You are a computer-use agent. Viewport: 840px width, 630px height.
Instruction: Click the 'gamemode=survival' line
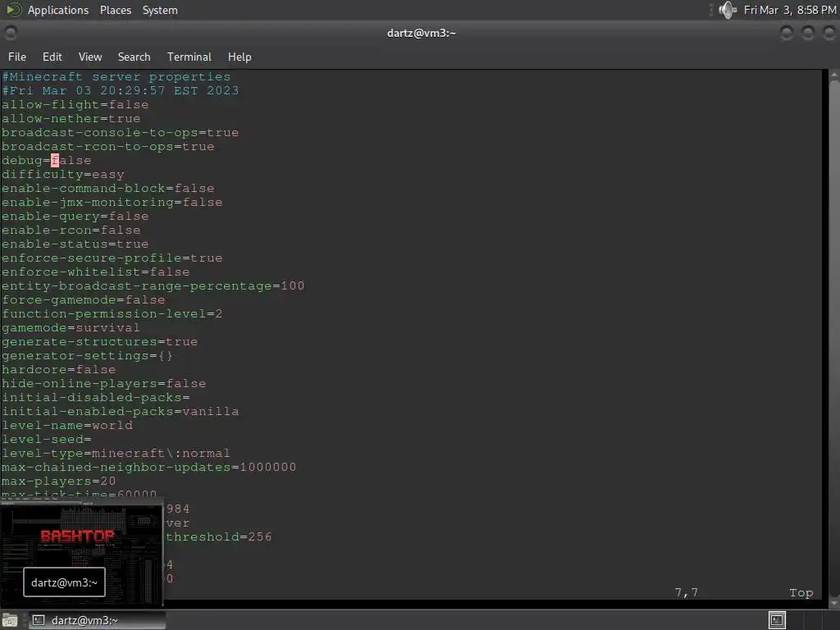[71, 327]
